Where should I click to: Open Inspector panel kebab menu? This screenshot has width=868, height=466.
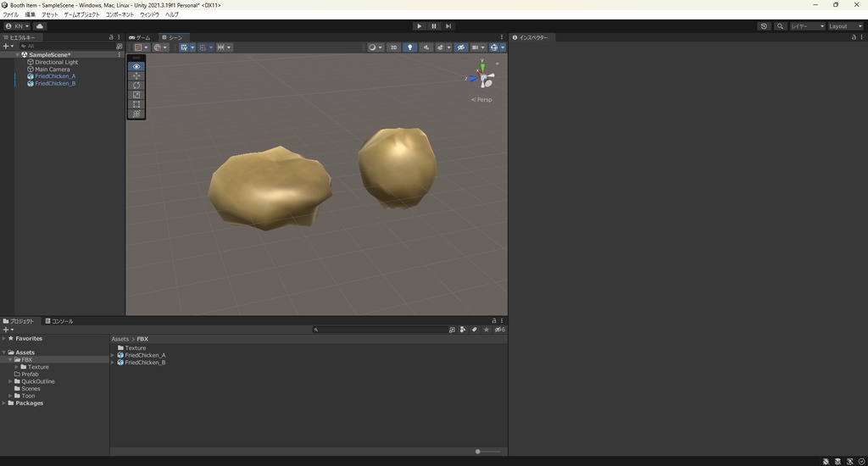[861, 37]
